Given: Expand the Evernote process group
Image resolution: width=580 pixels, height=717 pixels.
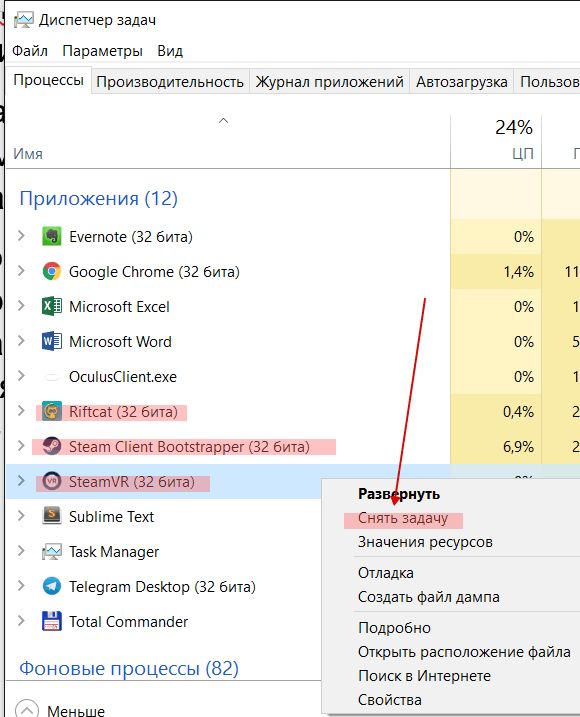Looking at the screenshot, I should point(21,236).
